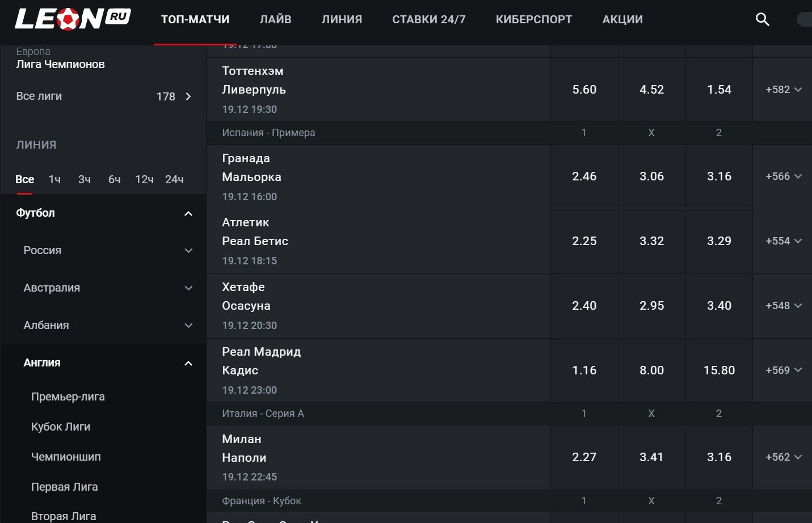Open the ЛАЙВ tab

point(276,19)
